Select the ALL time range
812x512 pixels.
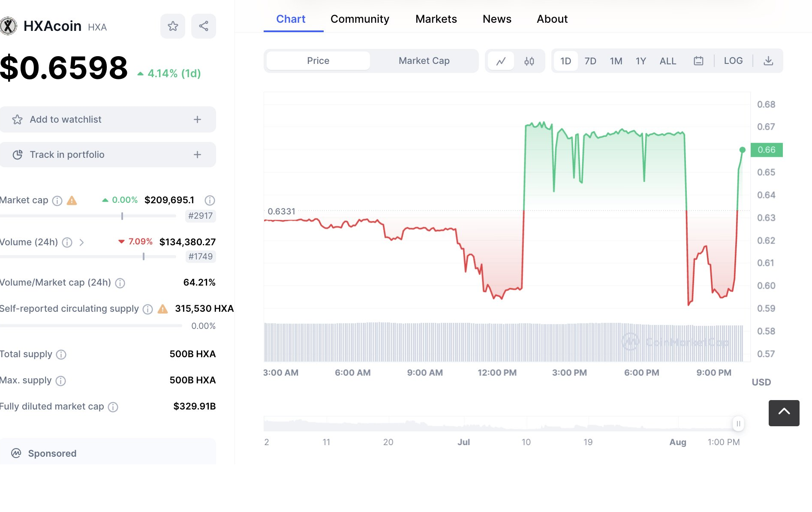coord(668,61)
